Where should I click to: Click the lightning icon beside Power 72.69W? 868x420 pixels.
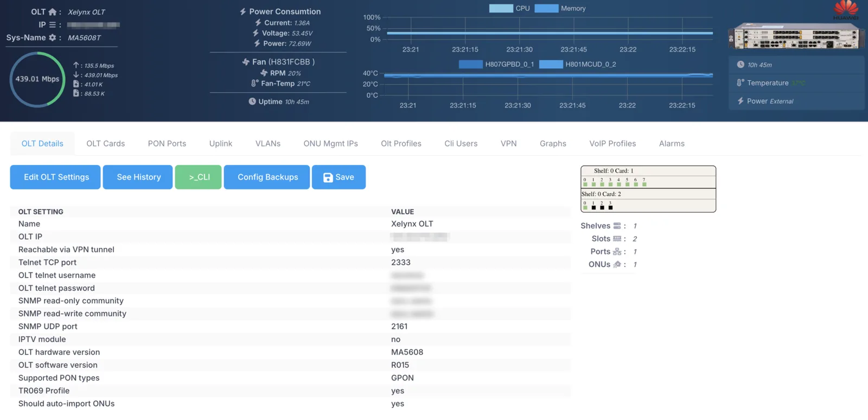coord(257,43)
